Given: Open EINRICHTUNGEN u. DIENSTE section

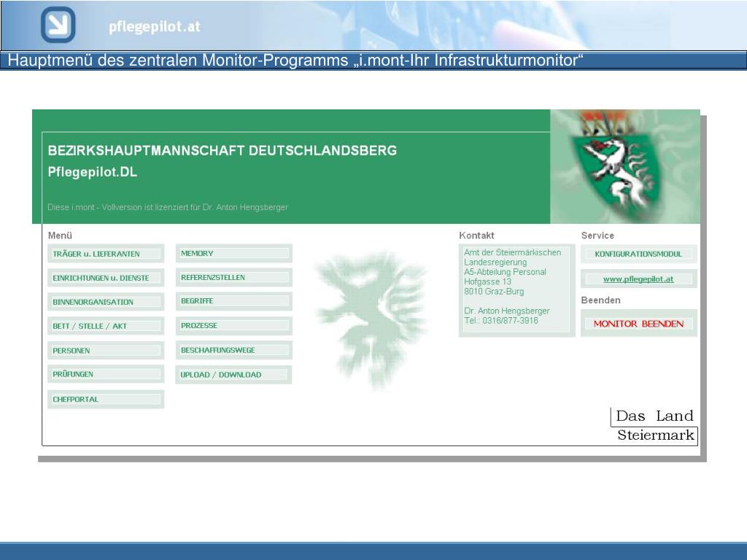Looking at the screenshot, I should (x=106, y=278).
